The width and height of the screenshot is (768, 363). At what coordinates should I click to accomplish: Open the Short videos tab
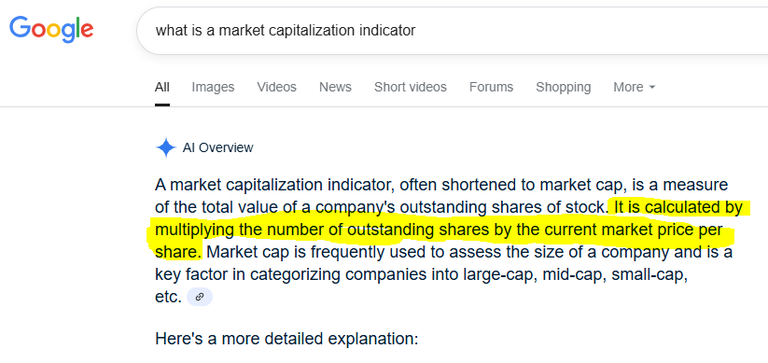[410, 87]
